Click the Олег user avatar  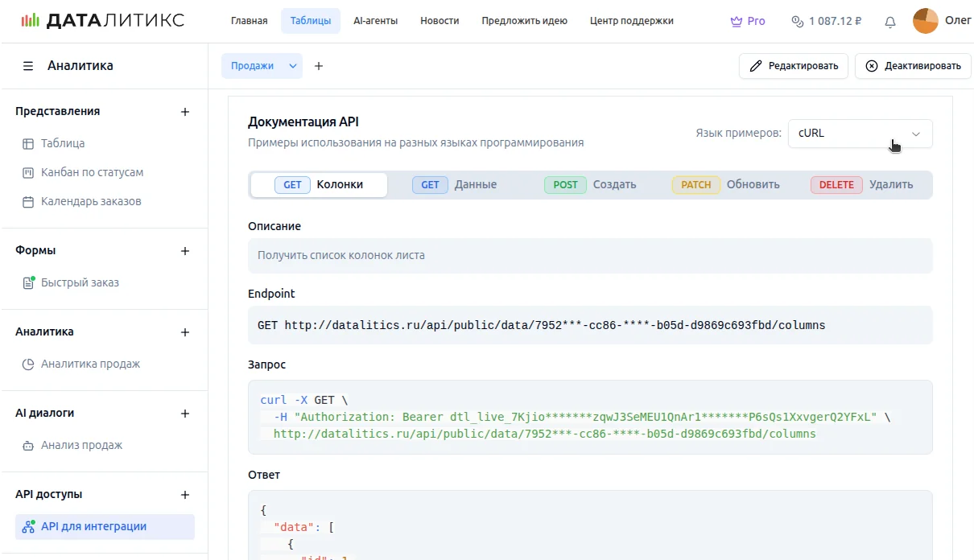(925, 21)
